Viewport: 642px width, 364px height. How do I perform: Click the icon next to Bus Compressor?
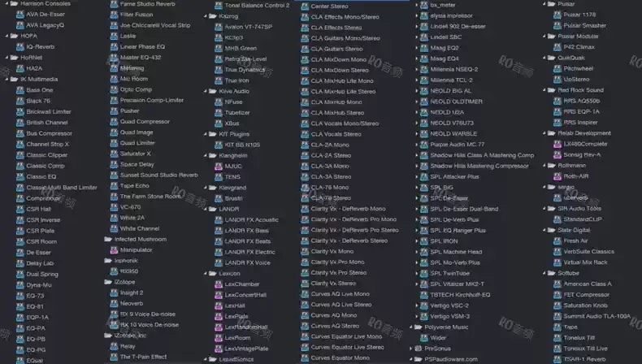tap(20, 133)
